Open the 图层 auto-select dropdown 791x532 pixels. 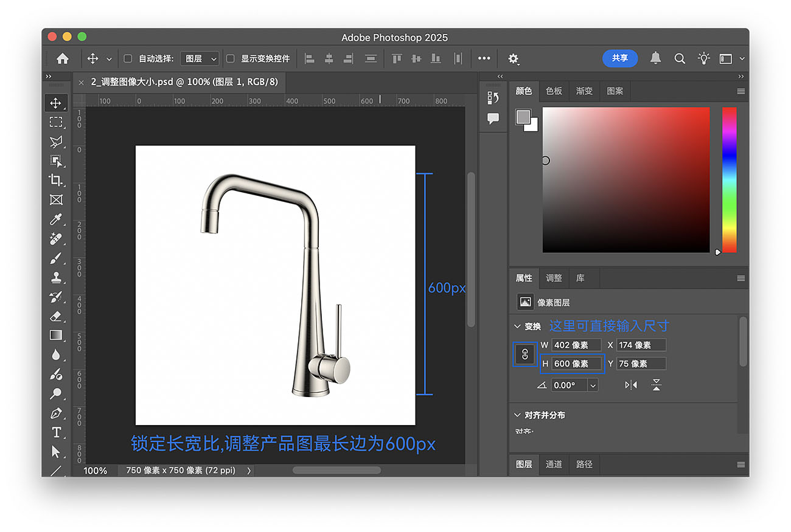point(200,58)
